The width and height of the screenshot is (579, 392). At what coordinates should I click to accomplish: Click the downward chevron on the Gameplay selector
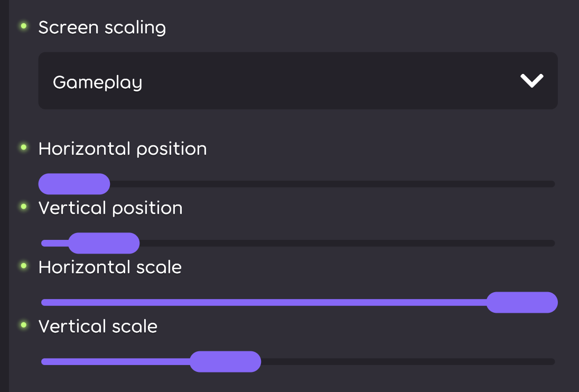click(532, 80)
